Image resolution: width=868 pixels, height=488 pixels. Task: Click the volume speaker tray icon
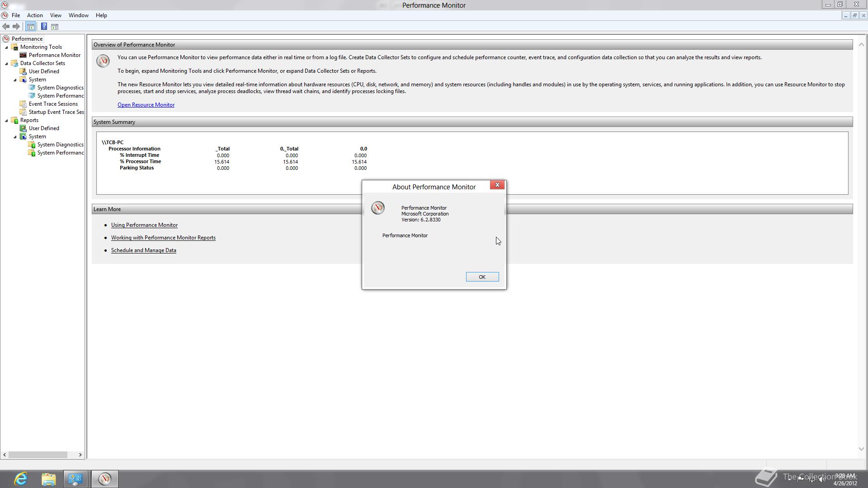point(822,479)
